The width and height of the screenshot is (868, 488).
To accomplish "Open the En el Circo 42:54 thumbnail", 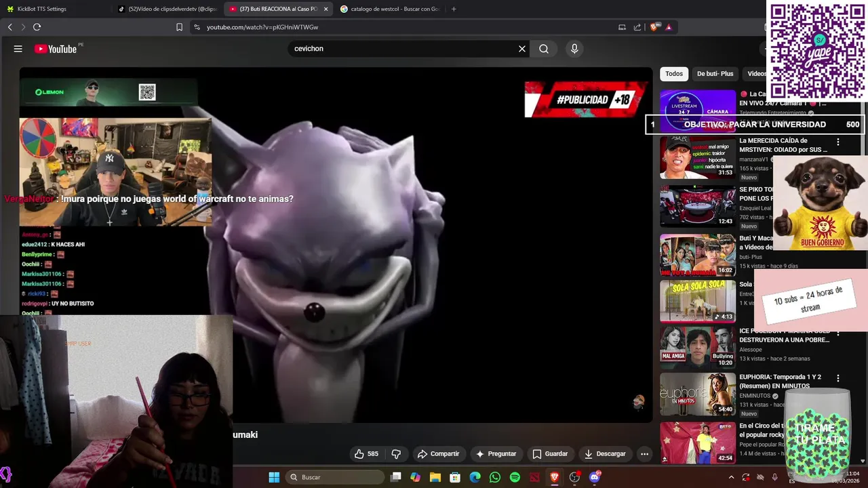I will (x=698, y=443).
